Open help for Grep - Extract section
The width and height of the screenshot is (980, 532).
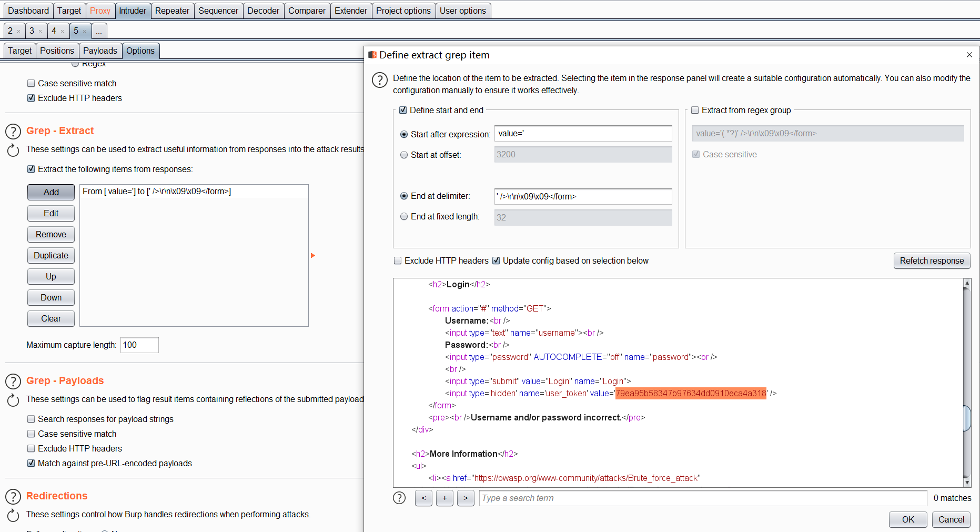click(13, 131)
